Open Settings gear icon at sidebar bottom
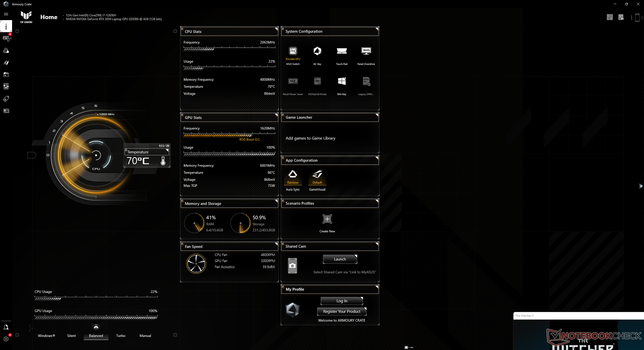 [6, 339]
